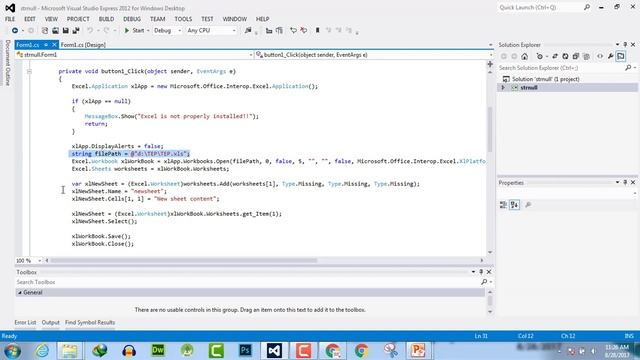
Task: Click the Save All toolbar icon
Action: click(x=76, y=31)
